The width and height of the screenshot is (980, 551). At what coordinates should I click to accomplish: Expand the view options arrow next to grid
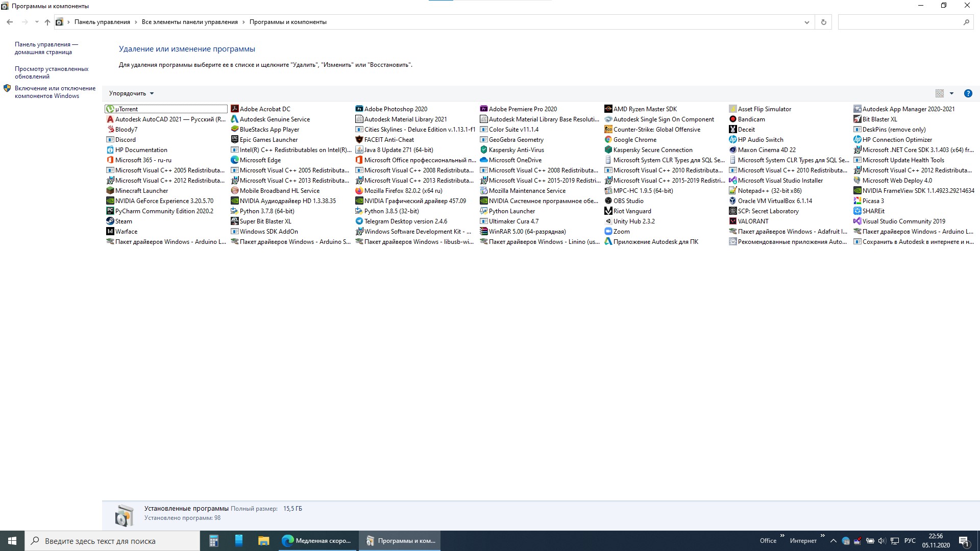point(951,93)
